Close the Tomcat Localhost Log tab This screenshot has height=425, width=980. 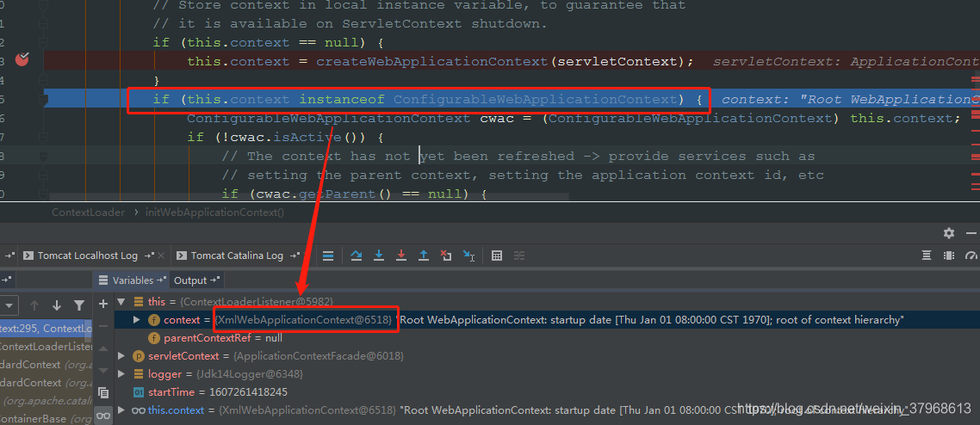point(161,256)
